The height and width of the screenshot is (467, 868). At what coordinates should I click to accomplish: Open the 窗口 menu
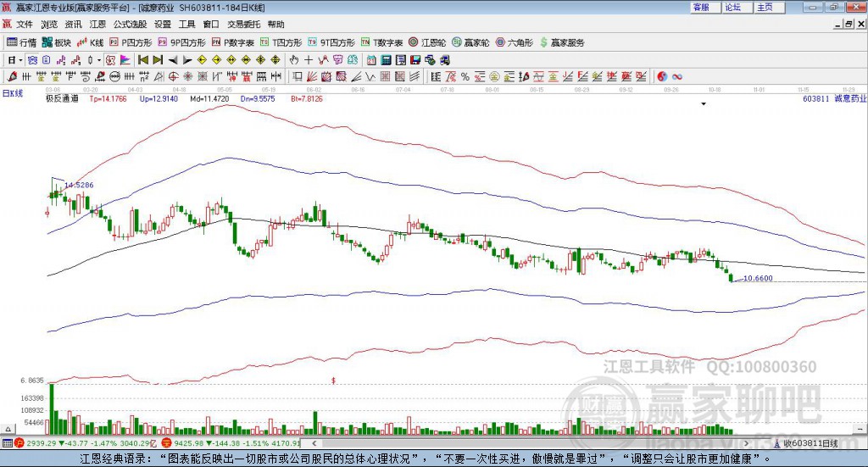(211, 25)
